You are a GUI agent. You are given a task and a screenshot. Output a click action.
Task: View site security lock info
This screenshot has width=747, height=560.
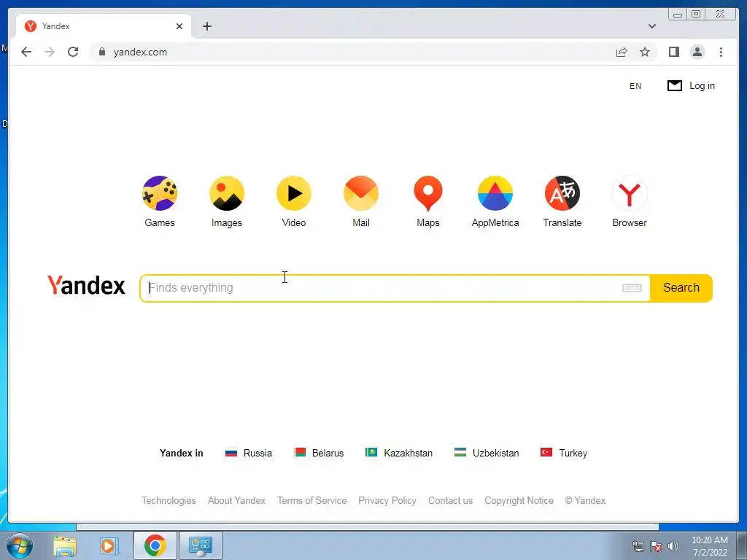click(x=102, y=52)
